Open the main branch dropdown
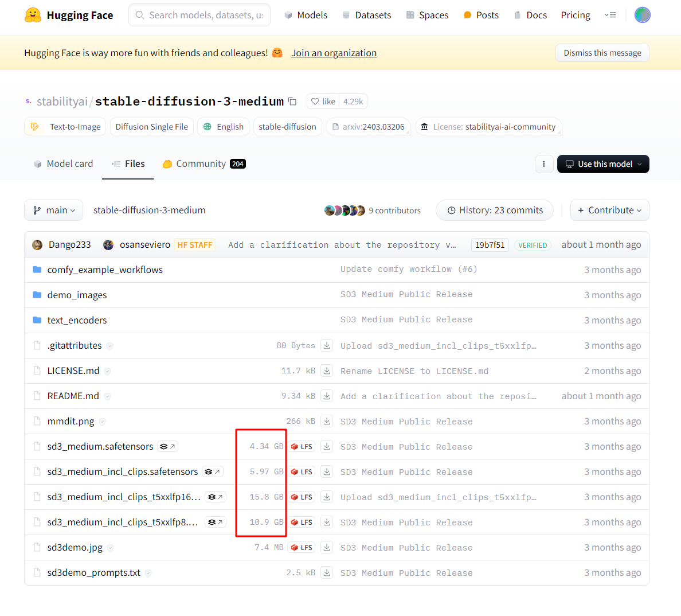This screenshot has width=681, height=616. click(x=53, y=210)
